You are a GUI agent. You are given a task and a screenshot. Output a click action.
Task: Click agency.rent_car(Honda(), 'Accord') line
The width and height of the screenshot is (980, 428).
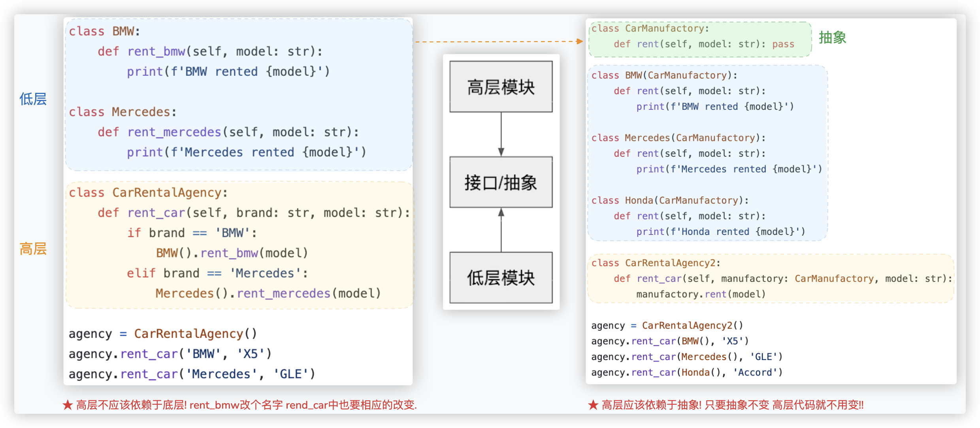coord(687,372)
